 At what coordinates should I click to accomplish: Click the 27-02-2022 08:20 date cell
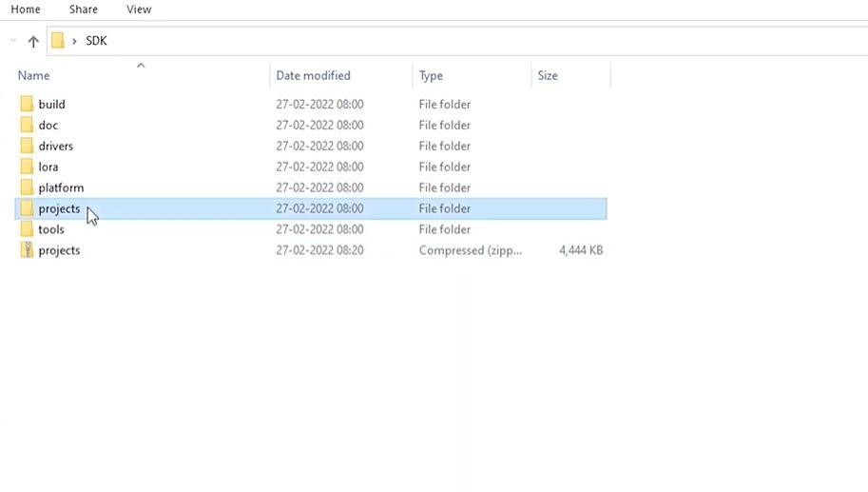coord(320,250)
